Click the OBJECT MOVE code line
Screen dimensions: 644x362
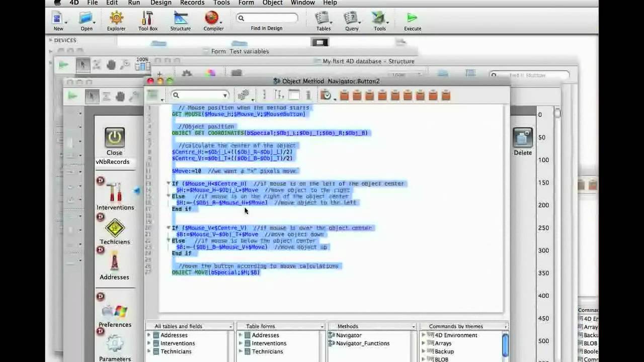(x=216, y=273)
